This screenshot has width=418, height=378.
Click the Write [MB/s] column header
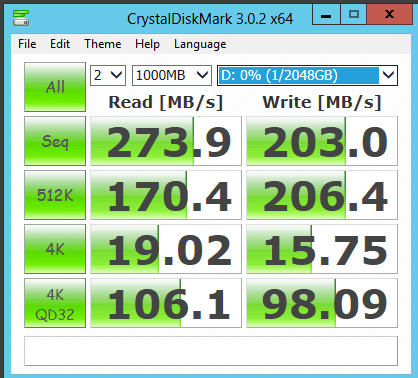coord(322,102)
